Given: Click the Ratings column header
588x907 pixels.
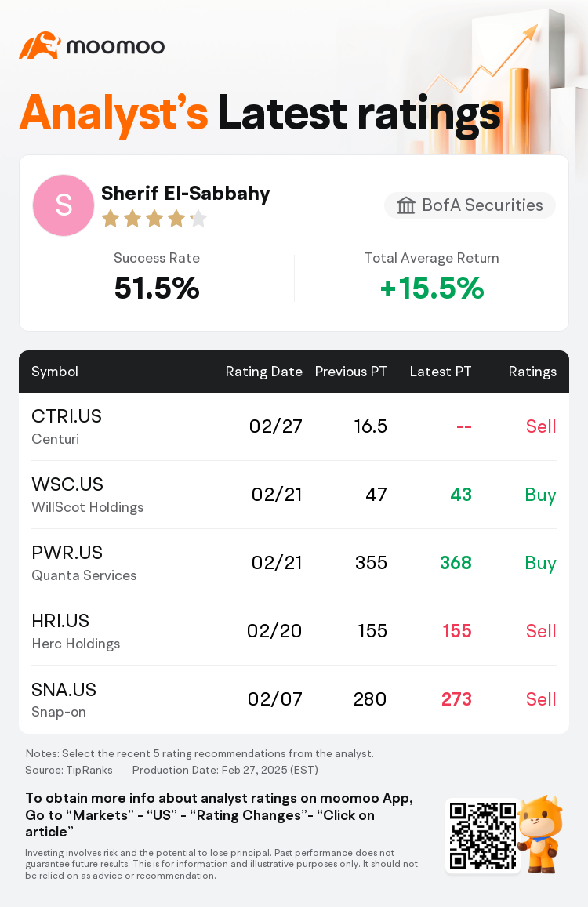Looking at the screenshot, I should coord(532,372).
